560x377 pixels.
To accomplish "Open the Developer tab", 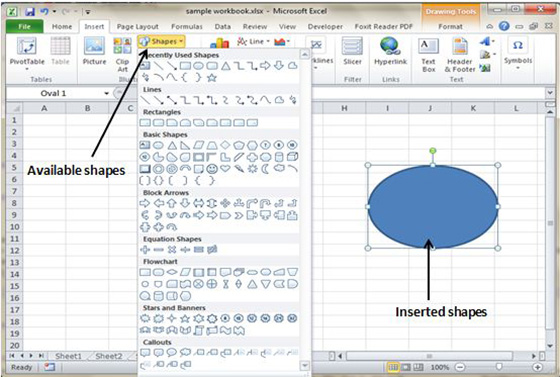I will point(325,27).
